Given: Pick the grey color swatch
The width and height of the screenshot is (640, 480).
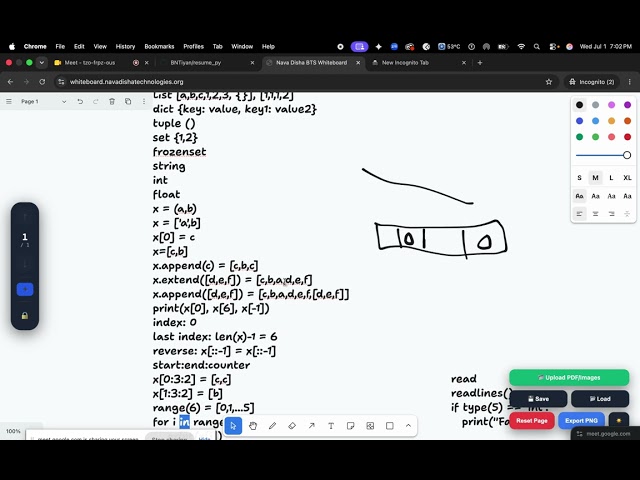Looking at the screenshot, I should 596,105.
